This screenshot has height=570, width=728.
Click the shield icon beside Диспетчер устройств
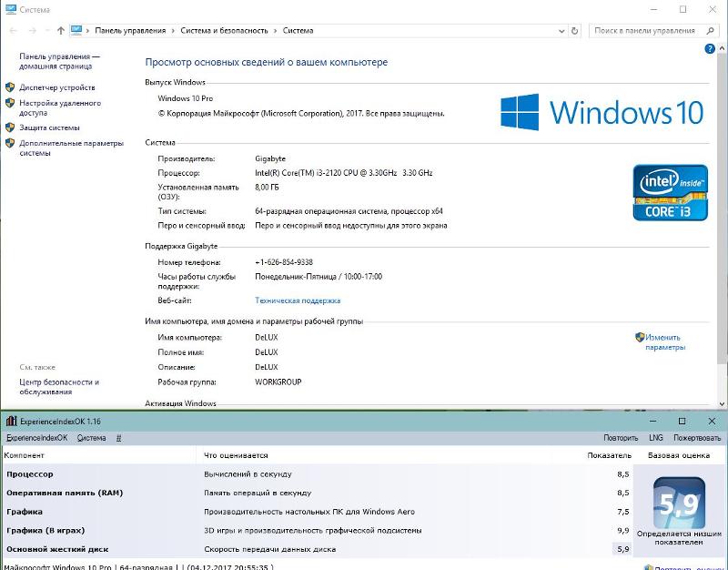point(10,87)
